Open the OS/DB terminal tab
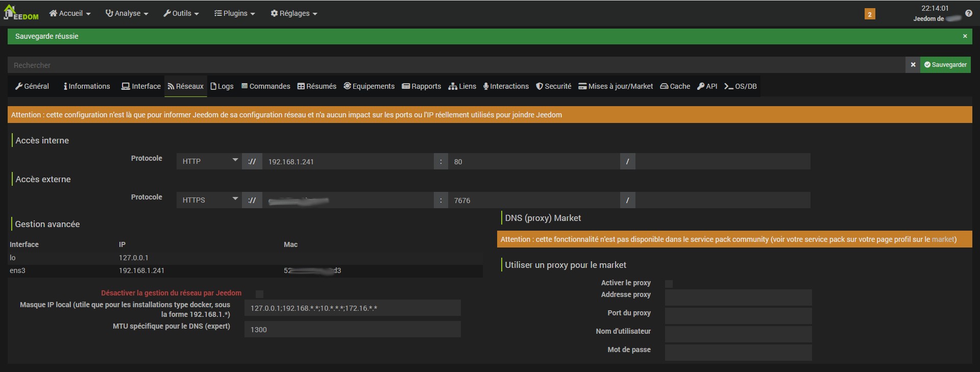 (740, 86)
